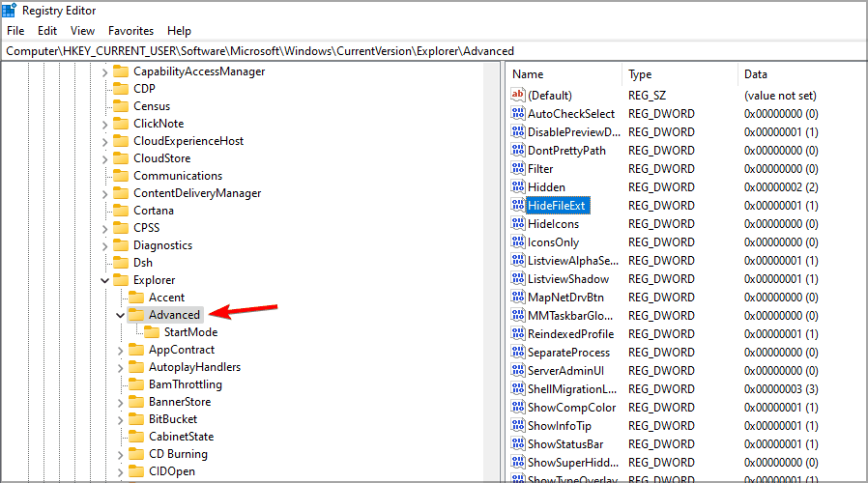Expand the CloudStore key
The height and width of the screenshot is (483, 868).
pos(104,159)
